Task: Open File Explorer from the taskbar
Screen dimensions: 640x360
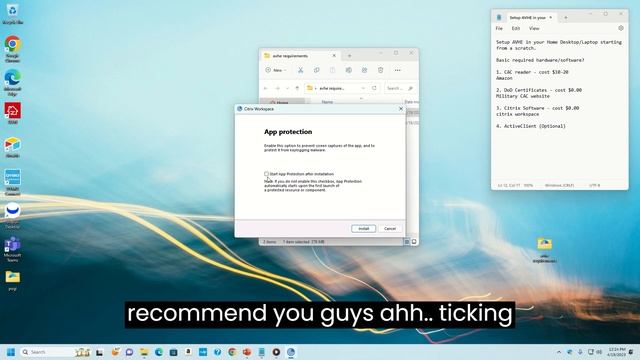Action: pos(144,352)
